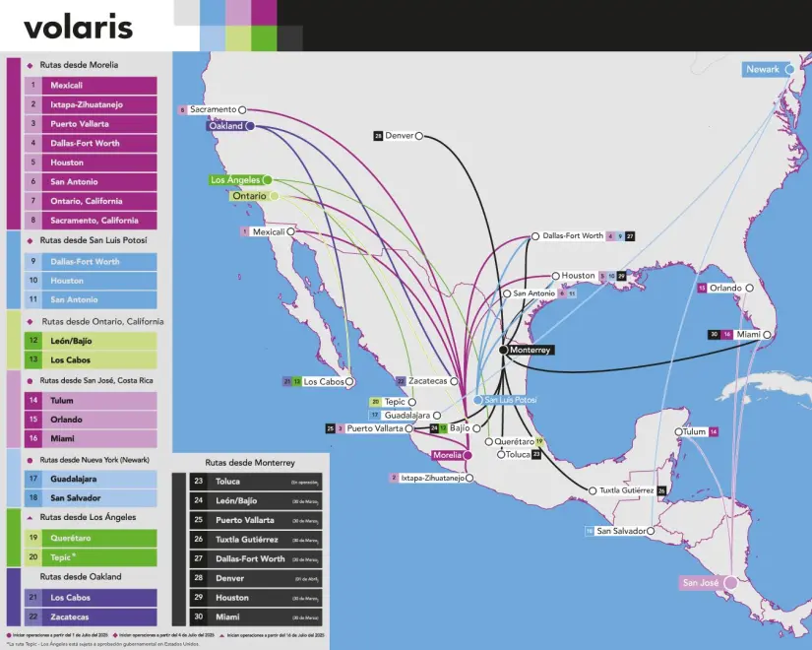Click legend row 7 Ontario, California

point(91,201)
